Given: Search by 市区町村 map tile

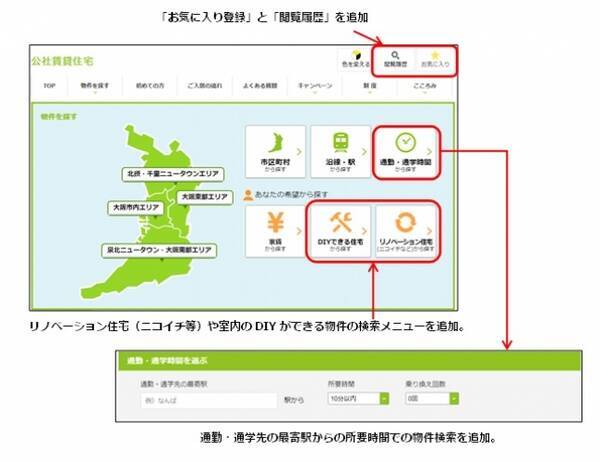Looking at the screenshot, I should (x=275, y=152).
